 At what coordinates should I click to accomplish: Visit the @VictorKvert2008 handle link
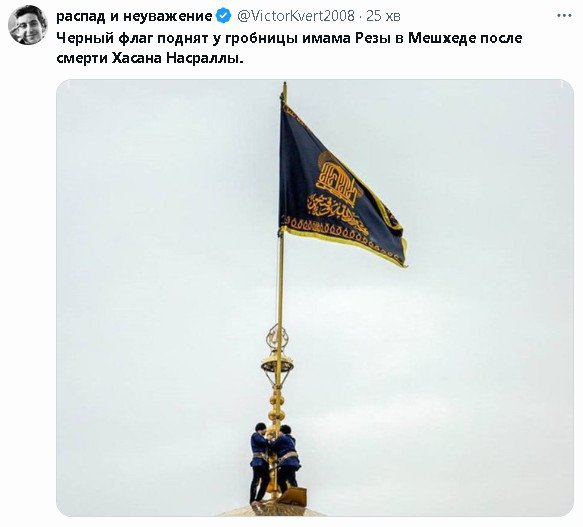pos(296,16)
